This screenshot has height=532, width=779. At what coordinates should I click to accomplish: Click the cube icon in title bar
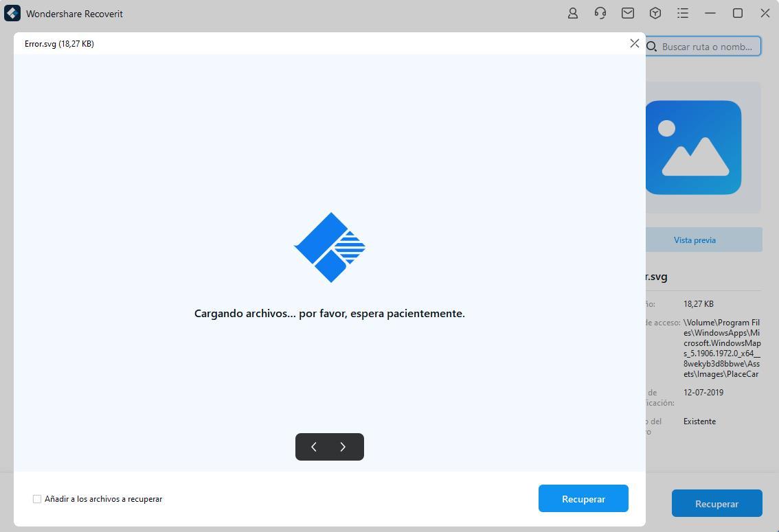click(x=655, y=13)
